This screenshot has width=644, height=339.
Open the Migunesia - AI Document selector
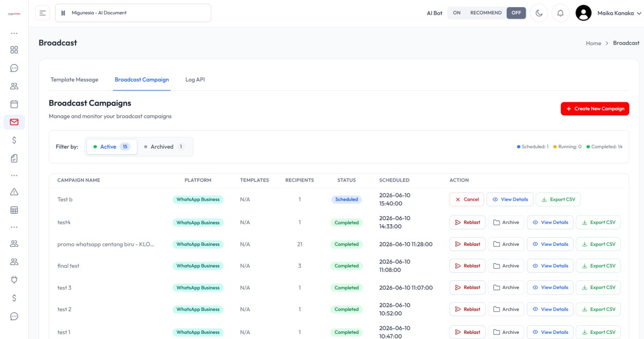(133, 13)
